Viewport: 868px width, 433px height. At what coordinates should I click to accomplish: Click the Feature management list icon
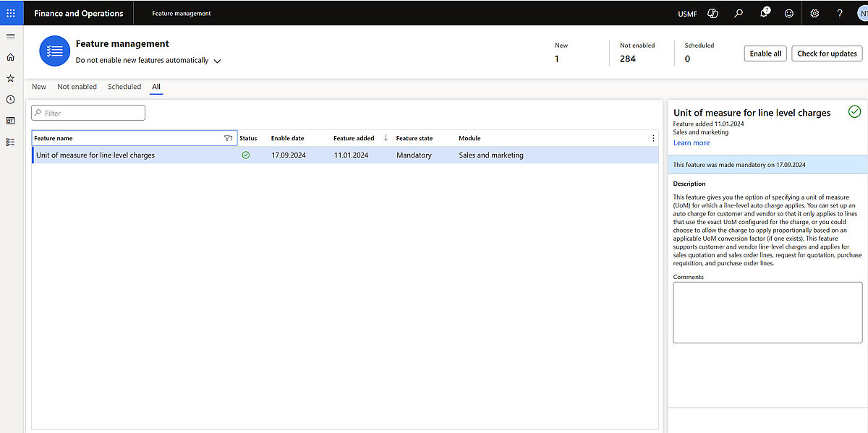point(54,51)
